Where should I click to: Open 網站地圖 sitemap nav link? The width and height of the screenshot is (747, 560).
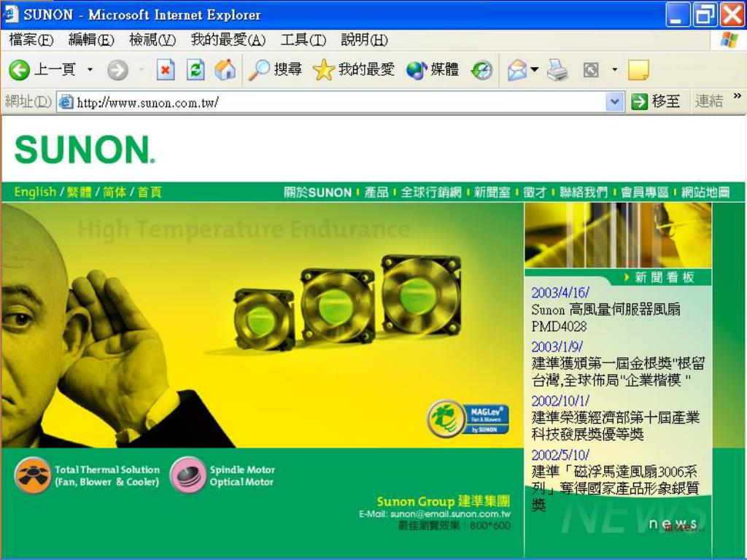705,192
